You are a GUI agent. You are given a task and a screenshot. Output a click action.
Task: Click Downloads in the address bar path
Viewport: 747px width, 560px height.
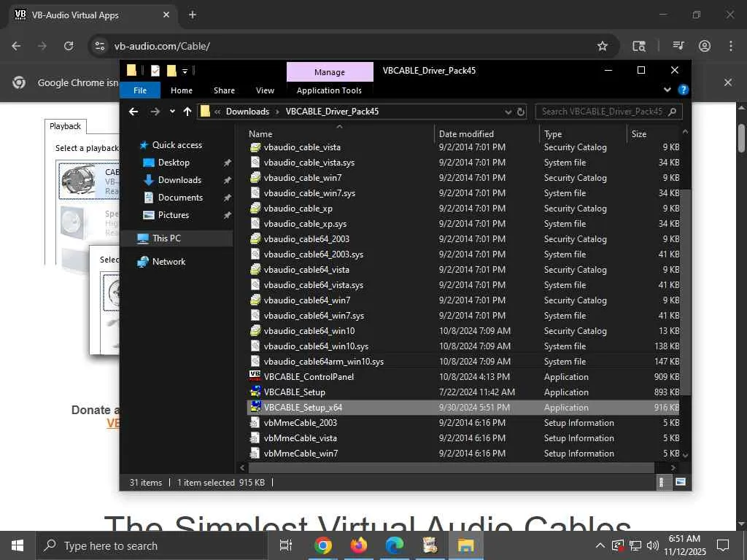point(247,112)
